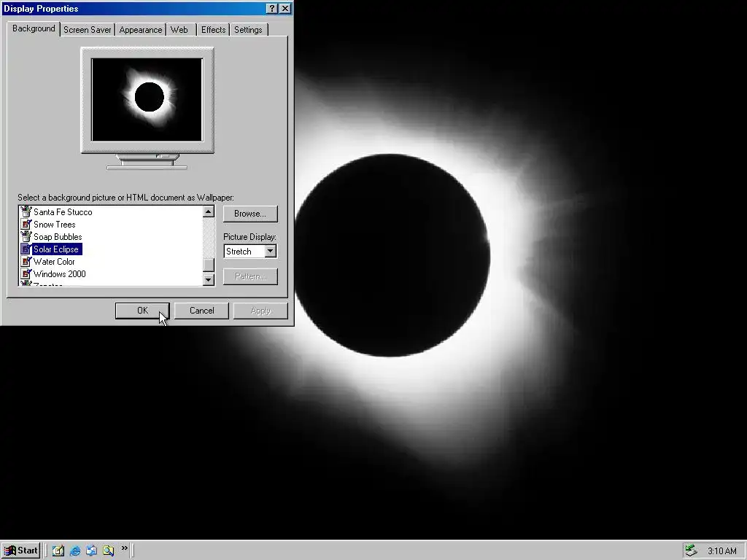Confirm with the OK button
This screenshot has width=747, height=560.
tap(142, 311)
